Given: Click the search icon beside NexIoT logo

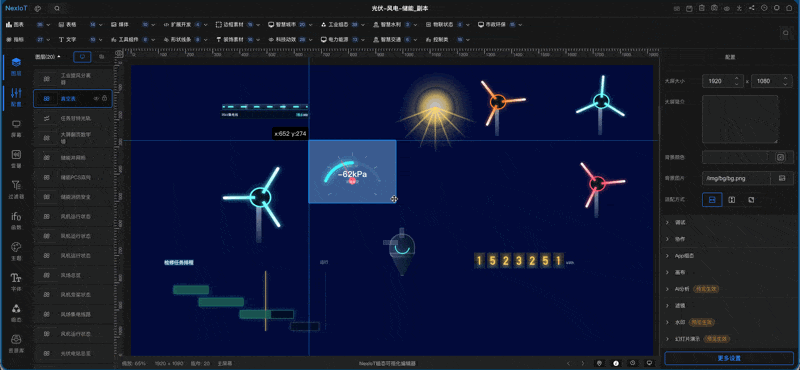Looking at the screenshot, I should [x=57, y=9].
